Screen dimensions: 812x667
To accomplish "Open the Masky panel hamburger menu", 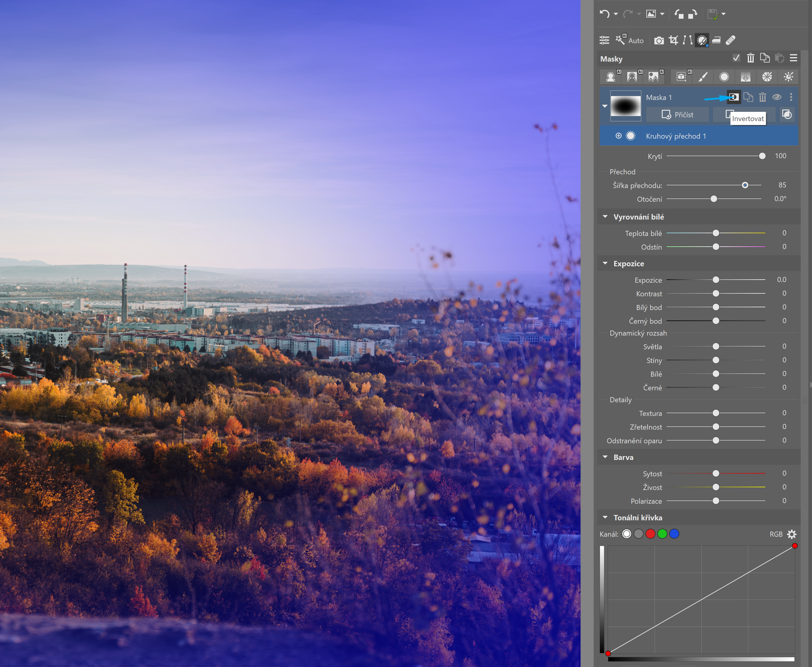I will pyautogui.click(x=793, y=58).
